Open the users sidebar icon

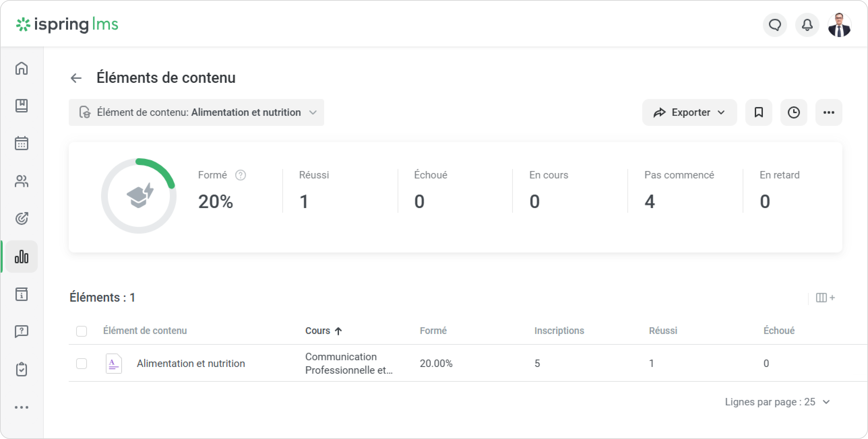22,181
